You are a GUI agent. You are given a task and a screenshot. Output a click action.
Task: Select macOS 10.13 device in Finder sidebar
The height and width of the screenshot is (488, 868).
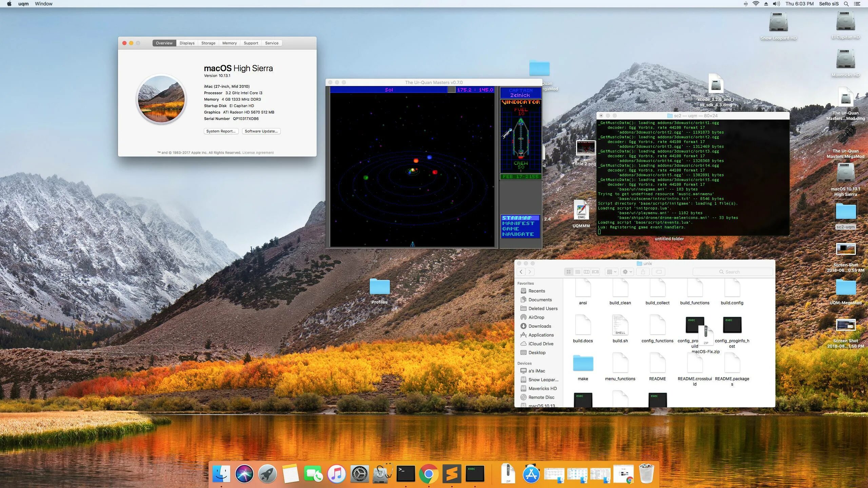click(x=541, y=406)
